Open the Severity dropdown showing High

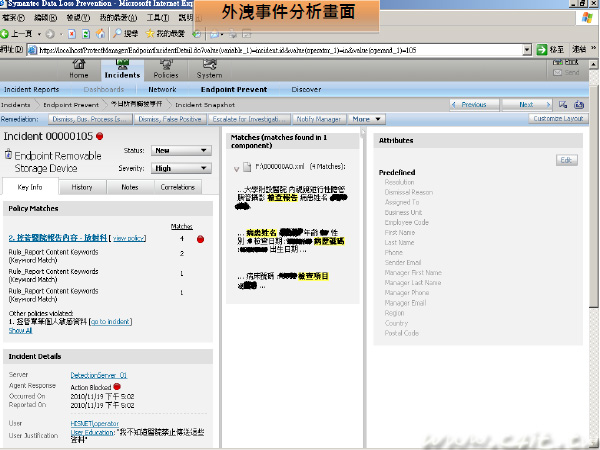pos(181,168)
